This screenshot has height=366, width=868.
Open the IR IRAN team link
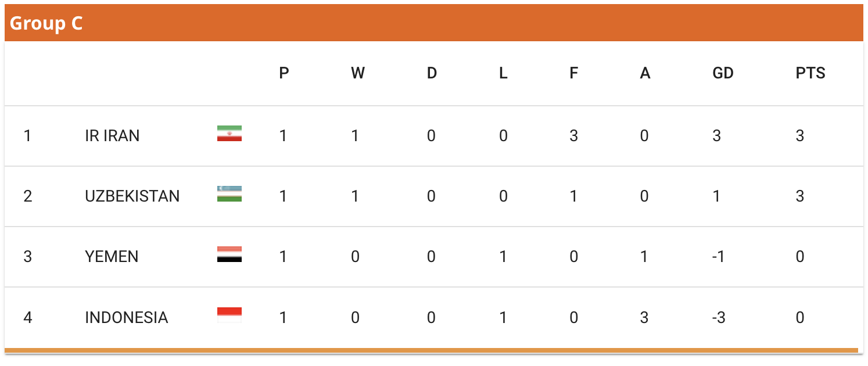click(x=112, y=136)
